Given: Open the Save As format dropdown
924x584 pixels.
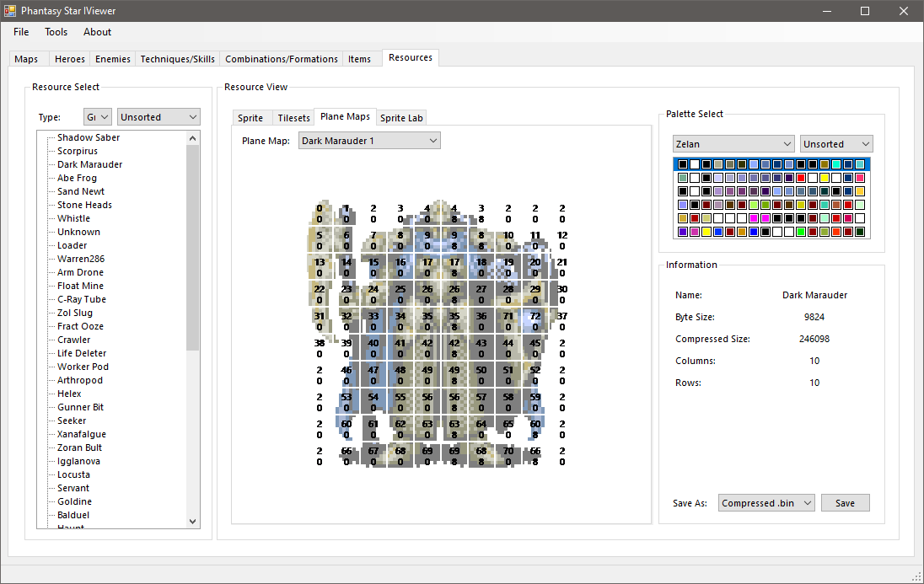Looking at the screenshot, I should tap(766, 502).
